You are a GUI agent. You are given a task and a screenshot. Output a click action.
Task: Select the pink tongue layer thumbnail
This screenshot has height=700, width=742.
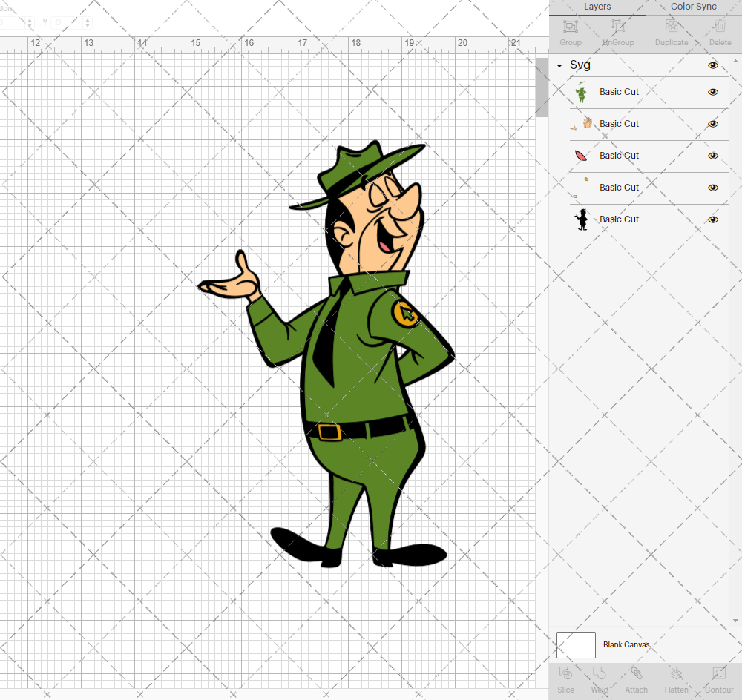(x=581, y=156)
